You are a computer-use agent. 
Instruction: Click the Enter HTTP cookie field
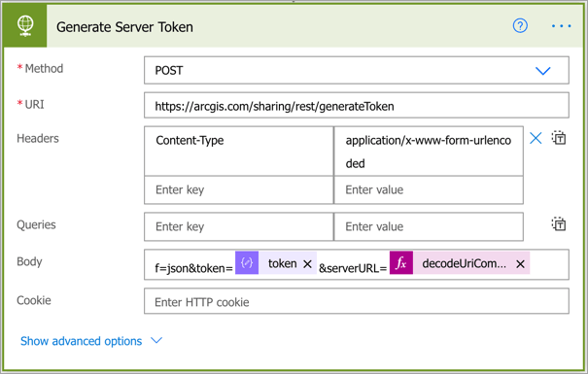pyautogui.click(x=357, y=301)
